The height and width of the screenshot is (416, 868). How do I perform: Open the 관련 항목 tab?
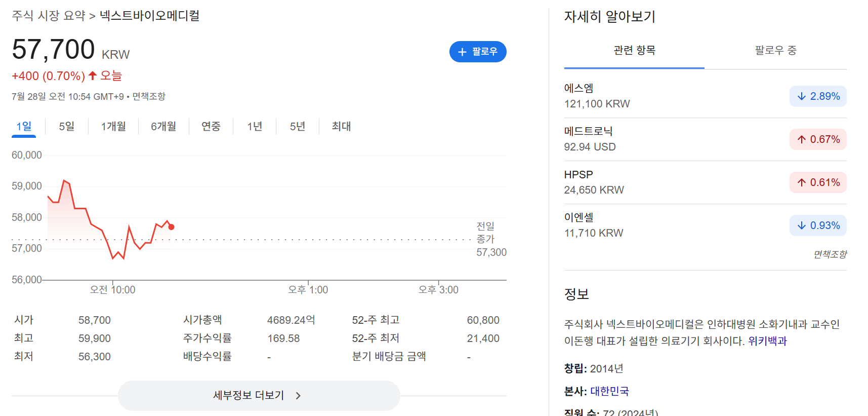click(x=634, y=50)
